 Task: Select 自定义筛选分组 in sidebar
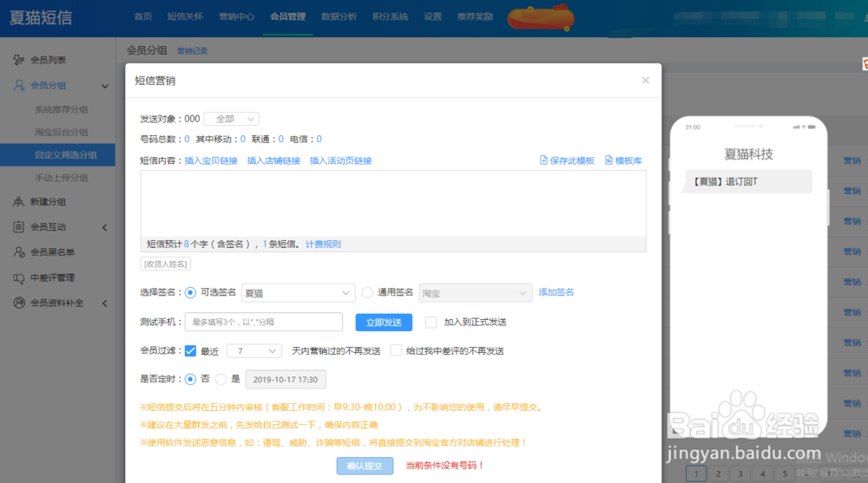tap(57, 155)
